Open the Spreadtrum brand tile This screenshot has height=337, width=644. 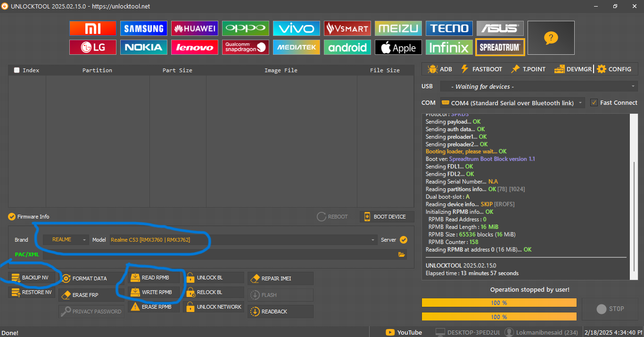(x=500, y=47)
